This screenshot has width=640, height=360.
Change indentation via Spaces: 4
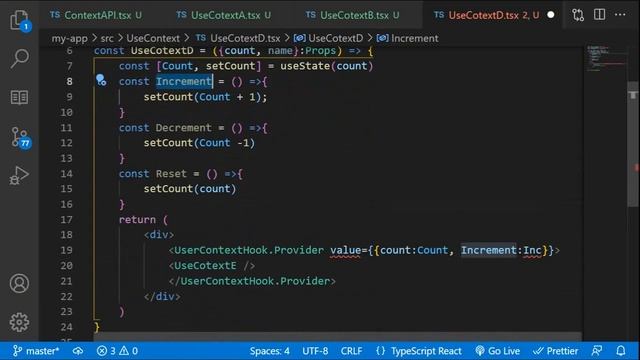269,351
